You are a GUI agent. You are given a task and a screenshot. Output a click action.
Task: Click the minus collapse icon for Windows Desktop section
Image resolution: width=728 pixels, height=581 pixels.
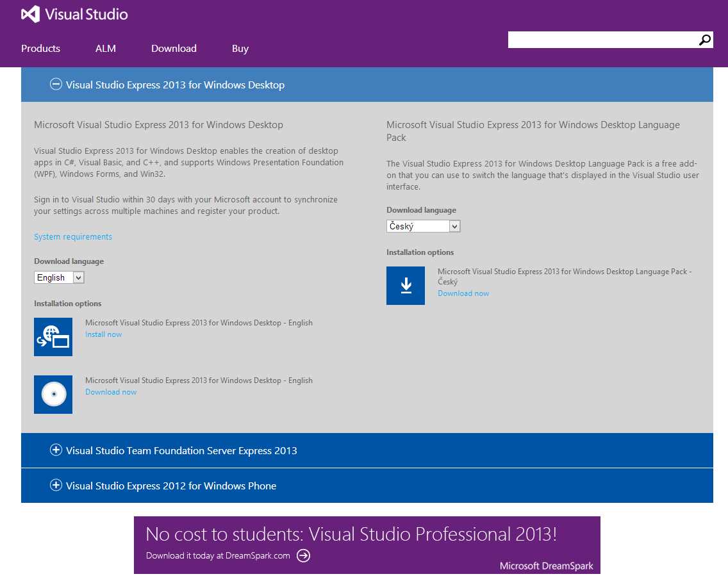[x=56, y=83]
